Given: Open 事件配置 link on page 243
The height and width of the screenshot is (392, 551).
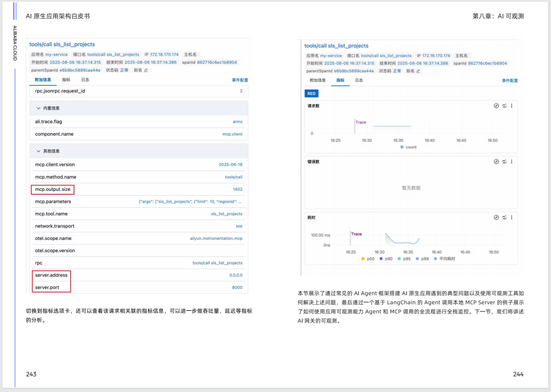Looking at the screenshot, I should tap(240, 80).
